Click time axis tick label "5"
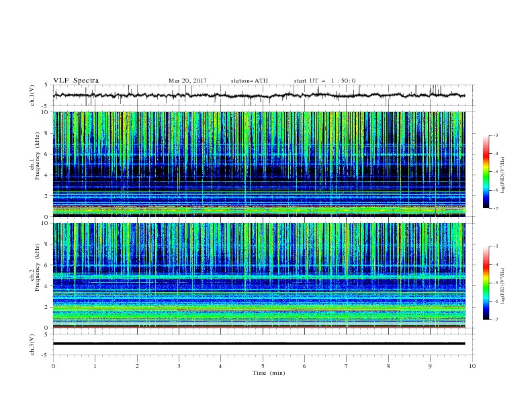Image resolution: width=532 pixels, height=411 pixels. 263,366
